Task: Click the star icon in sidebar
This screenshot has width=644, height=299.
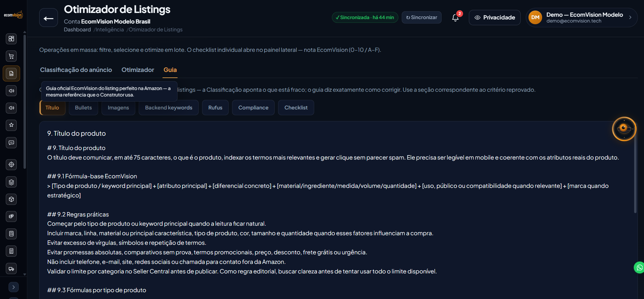Action: [11, 125]
